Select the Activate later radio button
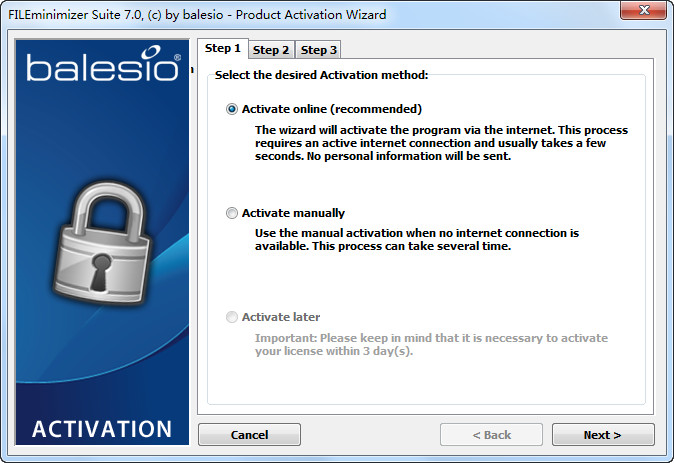Screen dimensions: 674x463 point(233,317)
